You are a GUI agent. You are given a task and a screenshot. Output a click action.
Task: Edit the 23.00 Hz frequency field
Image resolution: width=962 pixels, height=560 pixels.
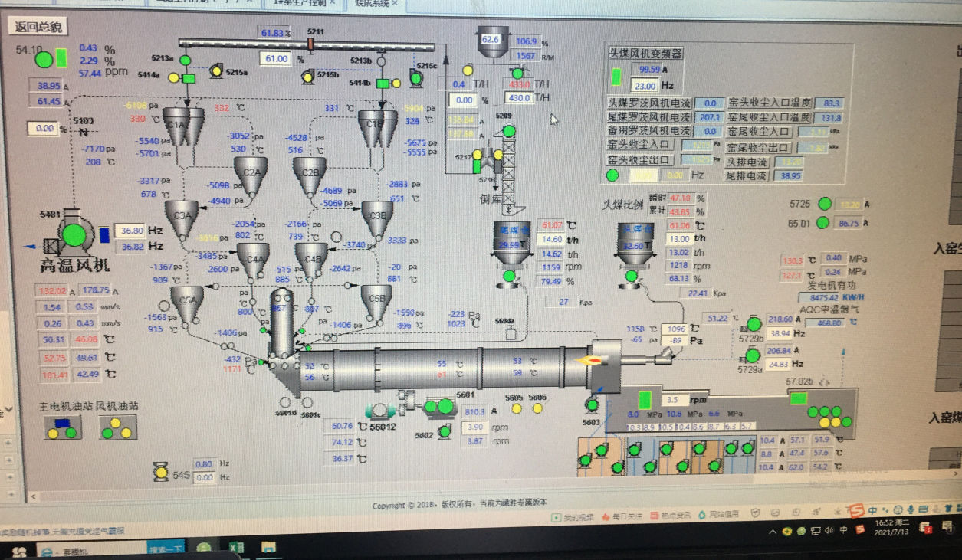[x=645, y=86]
